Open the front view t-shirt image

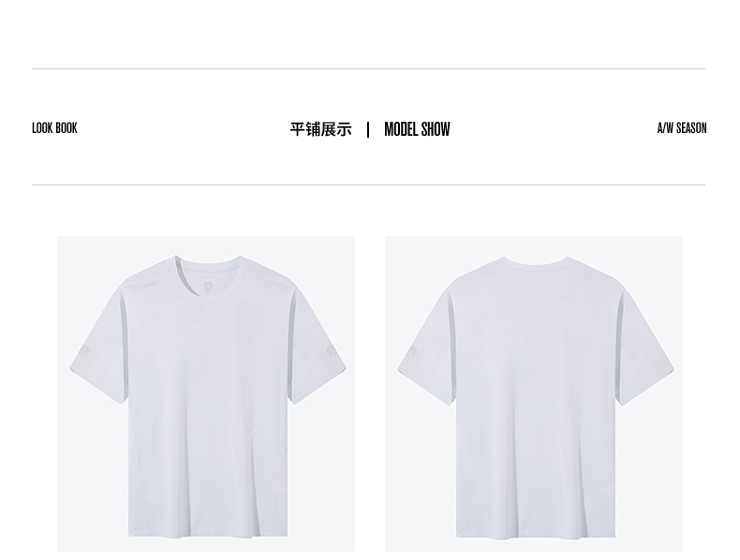206,393
